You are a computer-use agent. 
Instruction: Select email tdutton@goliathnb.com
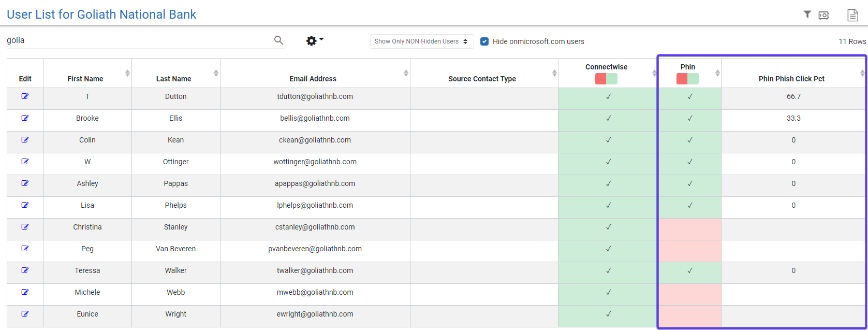click(315, 96)
